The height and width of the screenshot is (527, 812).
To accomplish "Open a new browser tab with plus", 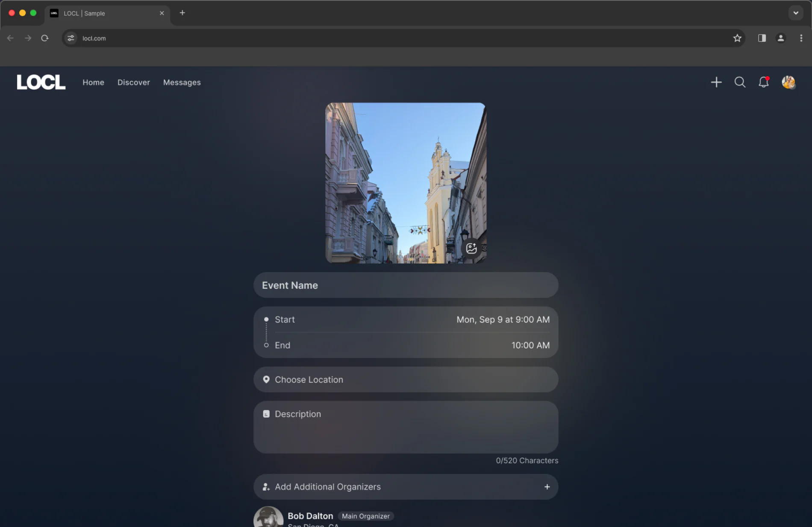I will (x=182, y=13).
